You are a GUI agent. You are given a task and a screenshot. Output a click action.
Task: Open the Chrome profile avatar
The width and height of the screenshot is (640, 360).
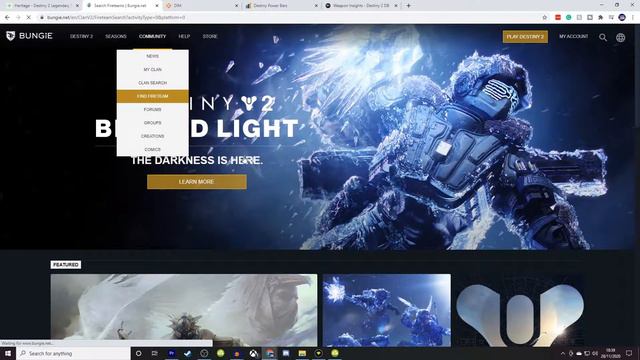[x=622, y=18]
